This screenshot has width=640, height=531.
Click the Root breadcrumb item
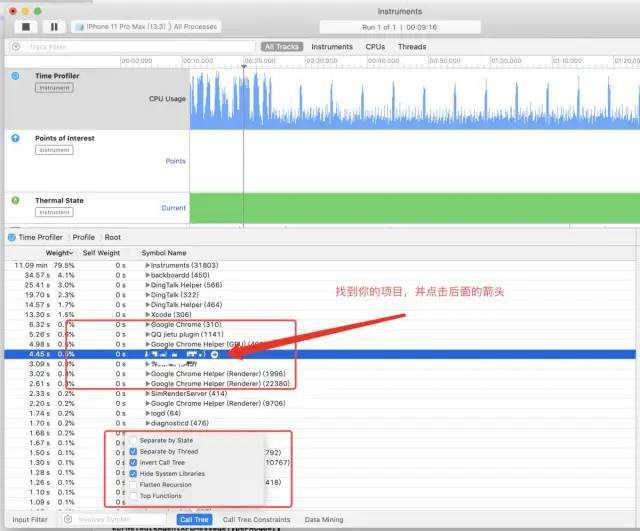point(112,237)
